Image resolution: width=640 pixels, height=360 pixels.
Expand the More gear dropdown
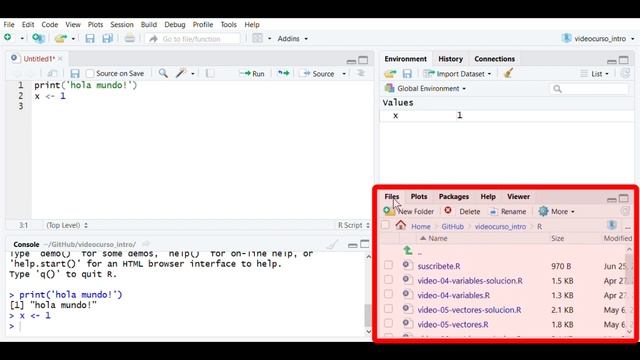[556, 211]
